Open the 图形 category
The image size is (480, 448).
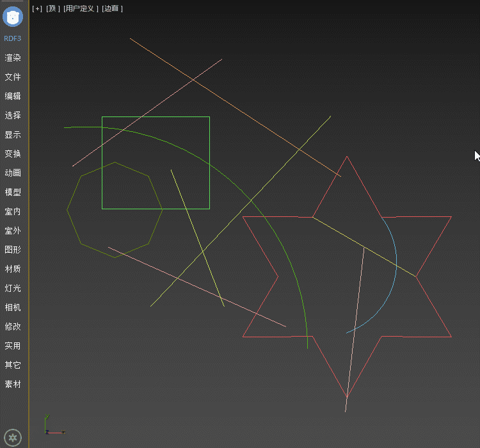click(x=13, y=250)
